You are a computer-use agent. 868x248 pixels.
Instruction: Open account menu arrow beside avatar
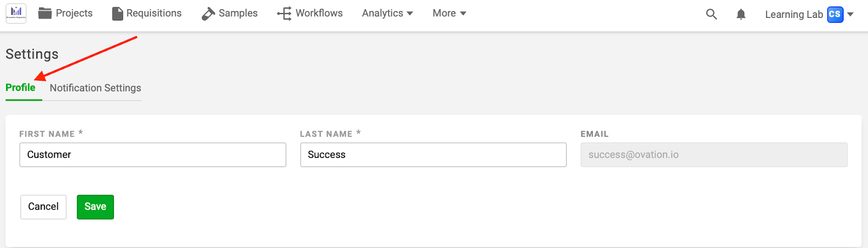850,15
